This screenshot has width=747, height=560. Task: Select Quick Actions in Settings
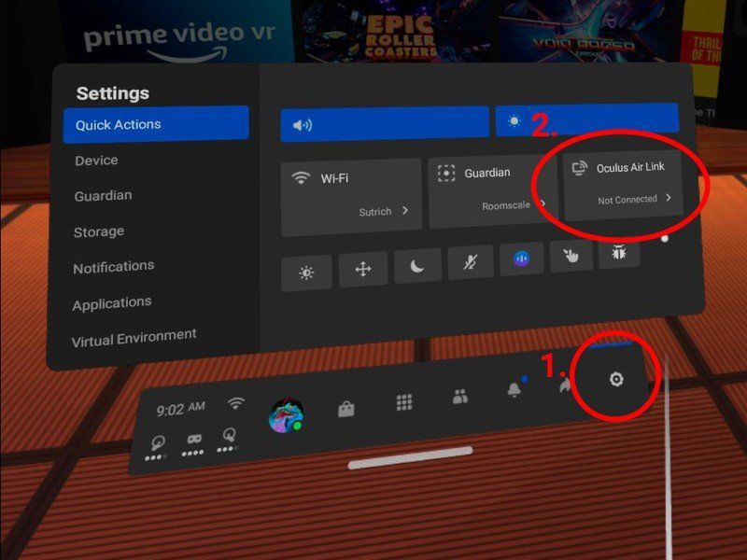pos(120,123)
